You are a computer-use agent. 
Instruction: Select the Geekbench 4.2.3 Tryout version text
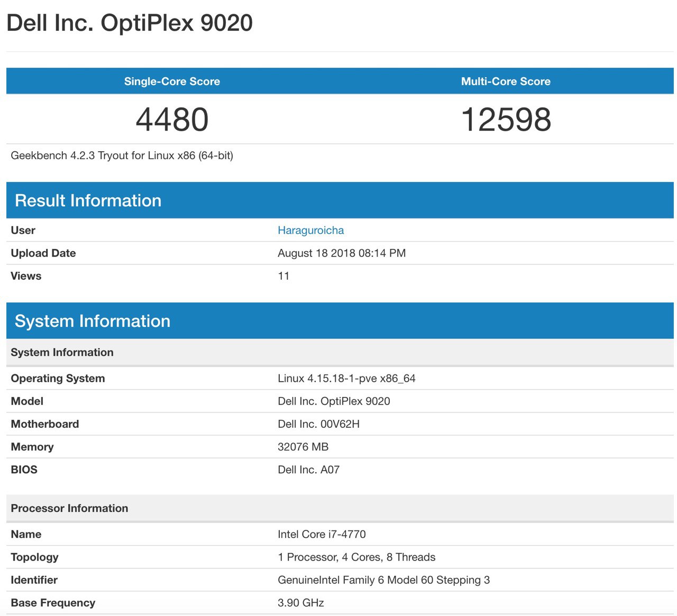point(122,155)
